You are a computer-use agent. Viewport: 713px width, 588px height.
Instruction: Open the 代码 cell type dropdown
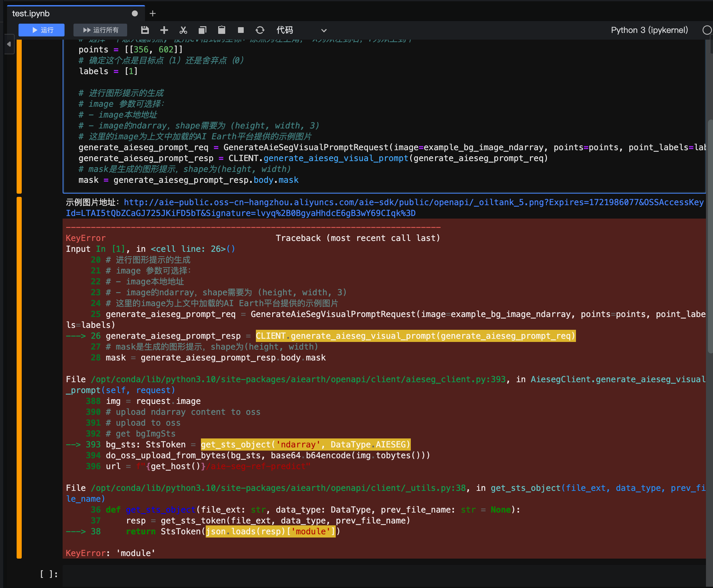point(301,30)
